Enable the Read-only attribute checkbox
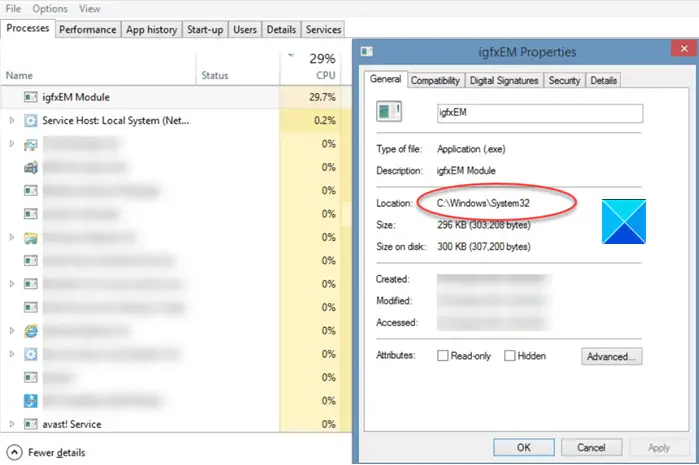This screenshot has width=699, height=465. pyautogui.click(x=443, y=355)
